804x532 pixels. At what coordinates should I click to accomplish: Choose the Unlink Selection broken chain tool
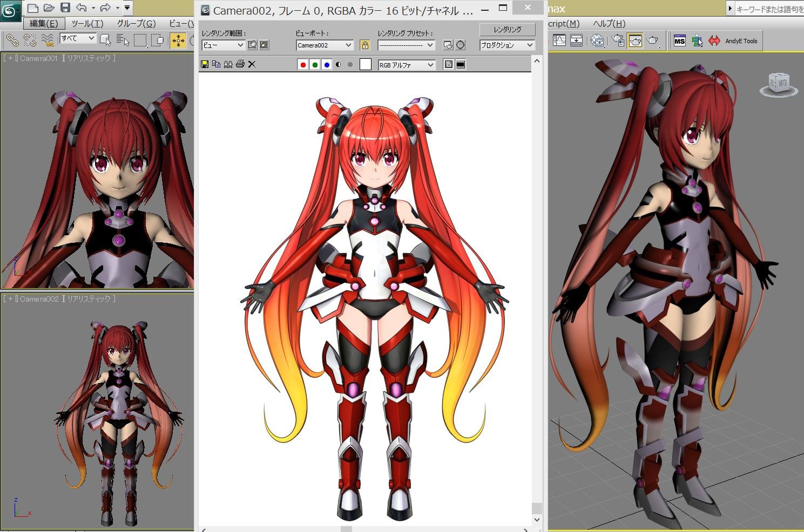(30, 40)
